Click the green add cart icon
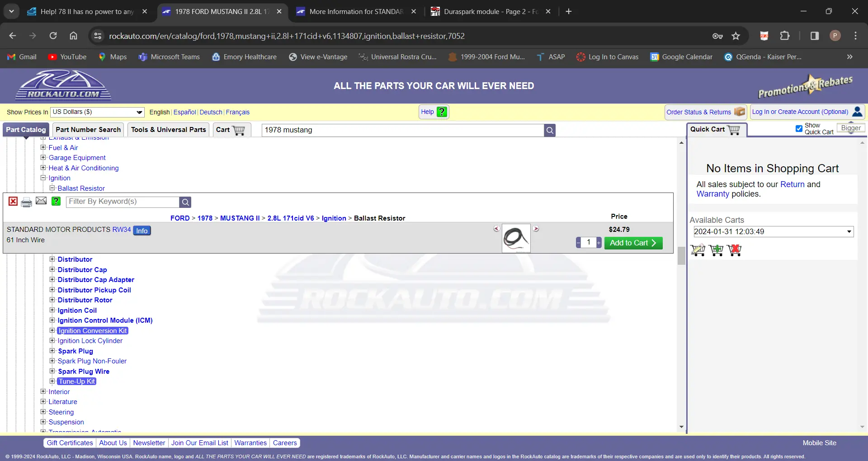The image size is (868, 461). 716,250
